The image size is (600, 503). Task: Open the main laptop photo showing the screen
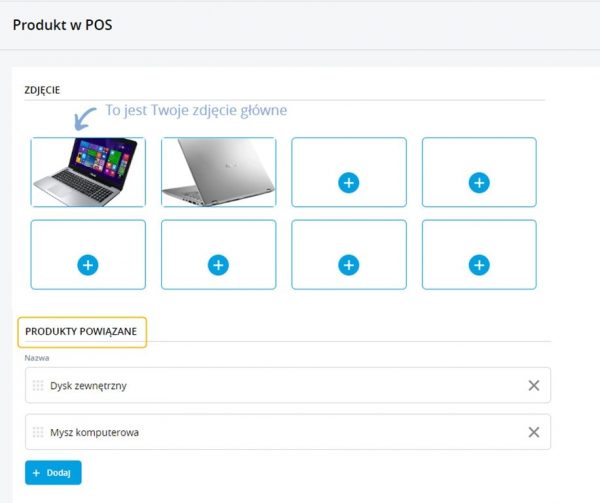tap(88, 172)
